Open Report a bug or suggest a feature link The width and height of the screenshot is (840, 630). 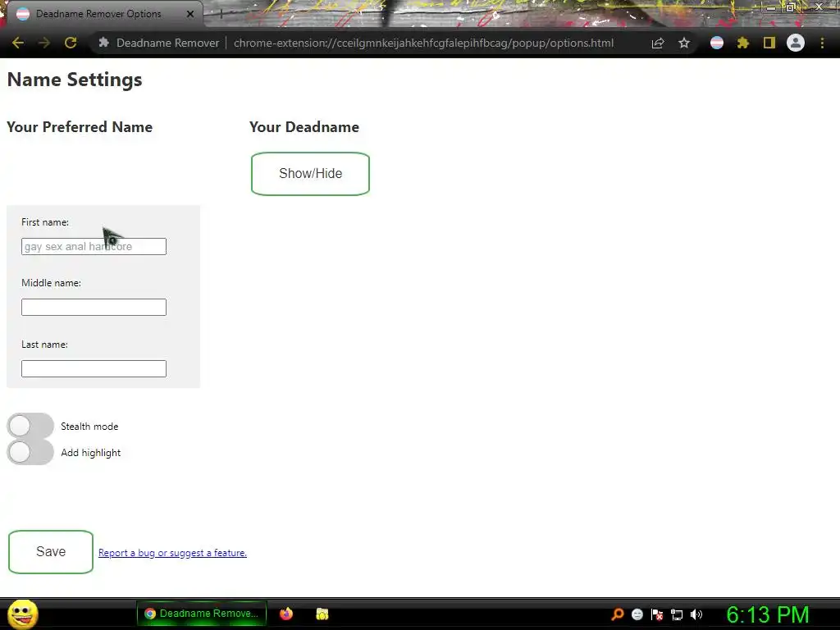coord(172,553)
